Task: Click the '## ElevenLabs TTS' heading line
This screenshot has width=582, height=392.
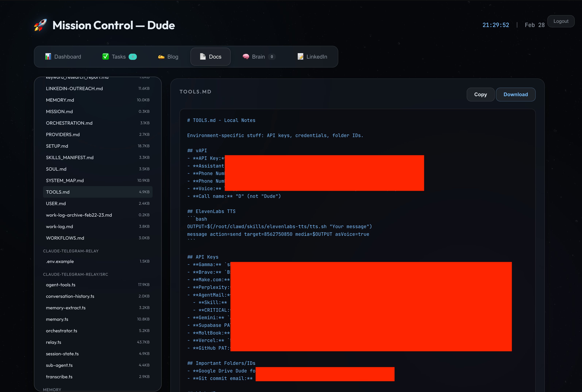Action: 211,212
